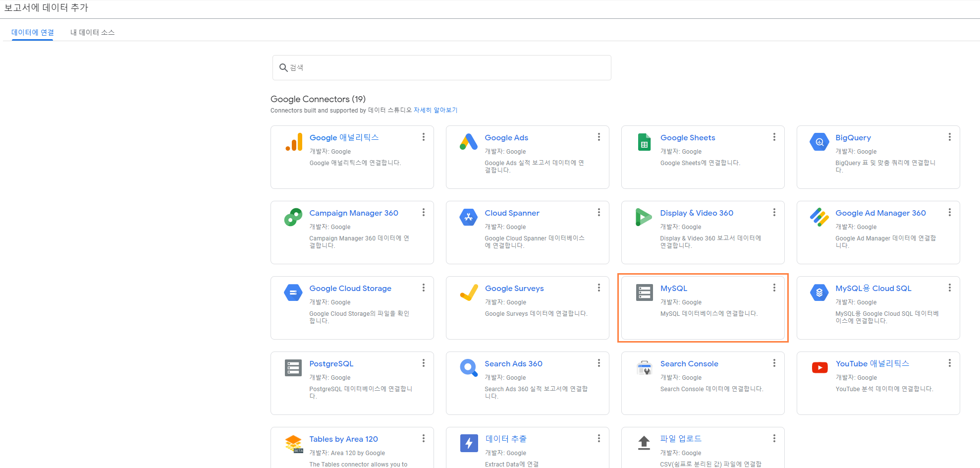980x468 pixels.
Task: Open more options for Google Surveys card
Action: [599, 288]
